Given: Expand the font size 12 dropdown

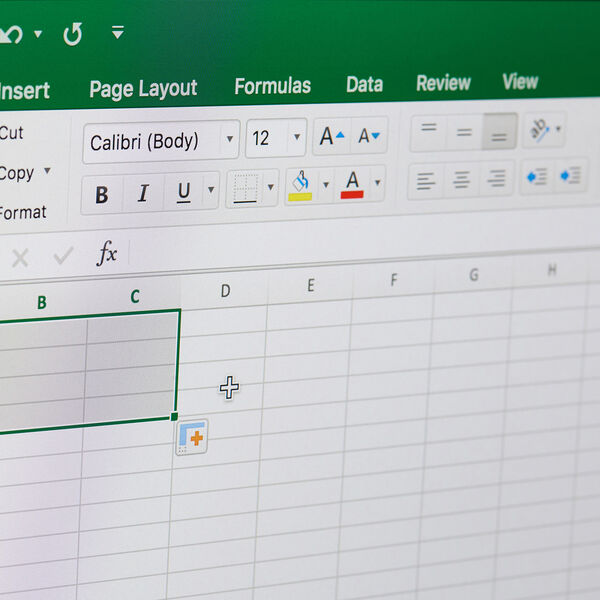Looking at the screenshot, I should pyautogui.click(x=296, y=137).
